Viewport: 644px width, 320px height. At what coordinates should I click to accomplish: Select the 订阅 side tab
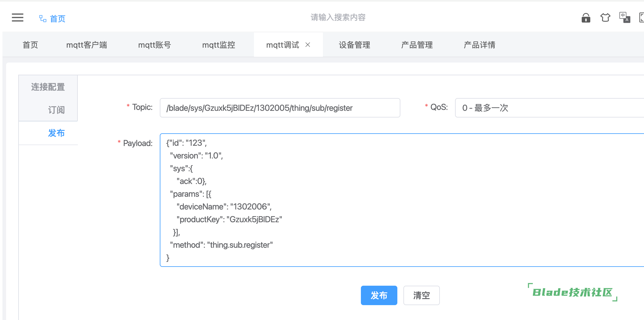tap(56, 110)
